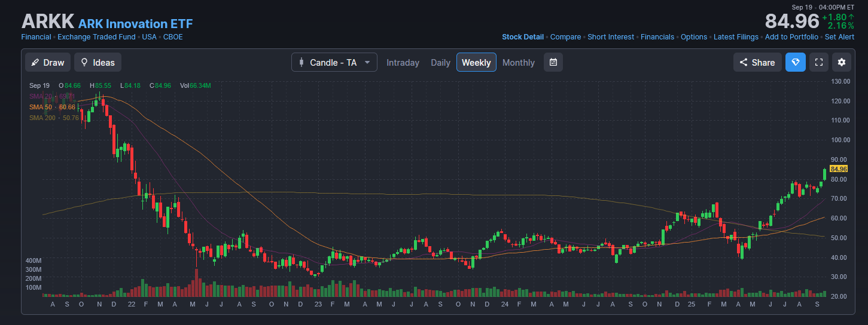Select the Weekly timeframe
Viewport: 868px width, 325px height.
[476, 63]
